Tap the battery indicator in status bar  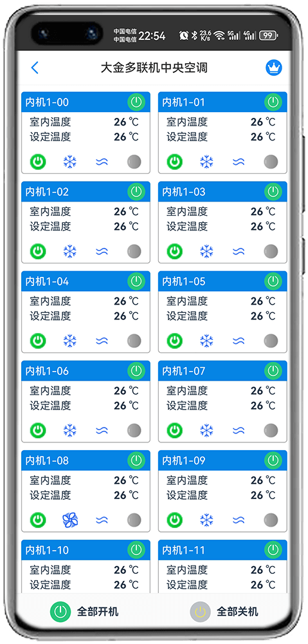(269, 35)
